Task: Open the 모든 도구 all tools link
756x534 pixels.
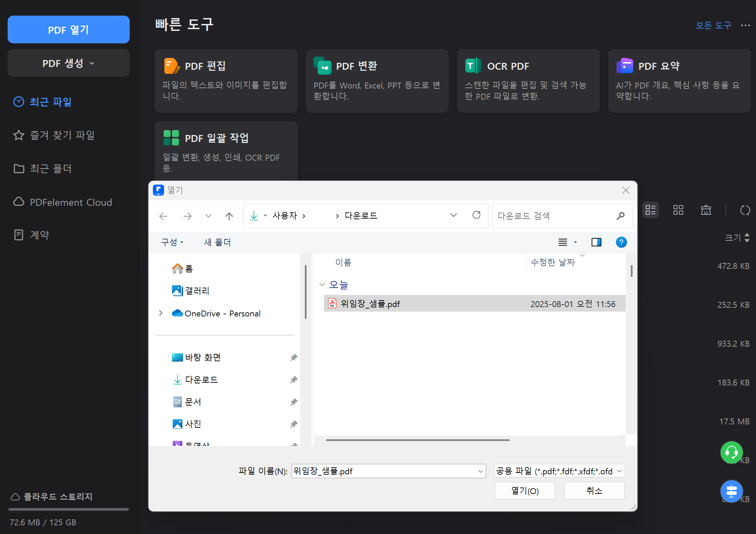Action: [713, 25]
